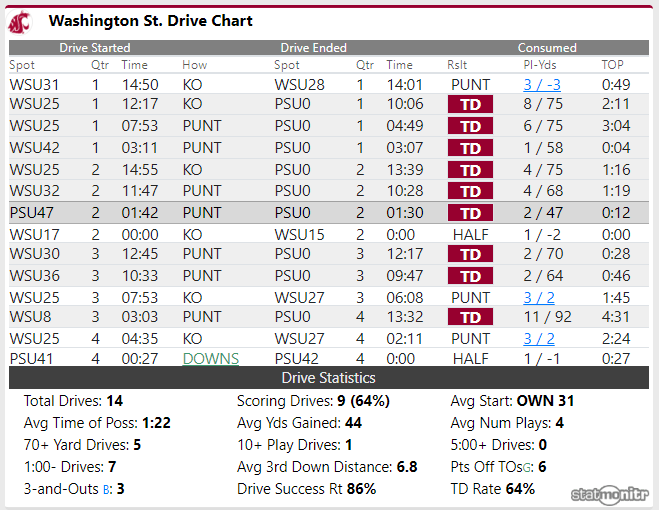This screenshot has height=510, width=659.
Task: Select the highlighted PSU47 drive row
Action: point(329,213)
